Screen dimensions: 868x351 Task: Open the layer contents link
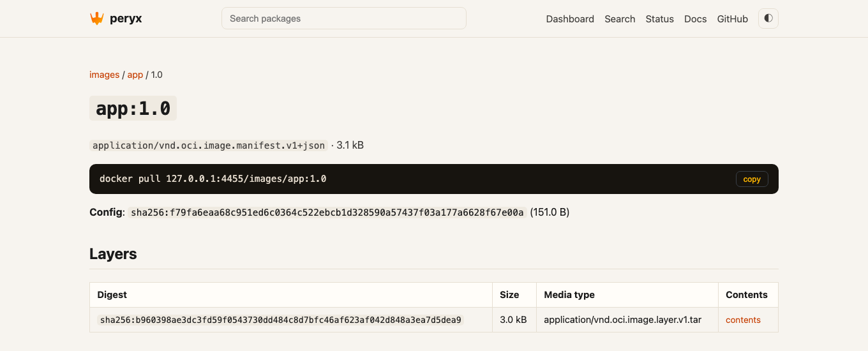(x=743, y=320)
